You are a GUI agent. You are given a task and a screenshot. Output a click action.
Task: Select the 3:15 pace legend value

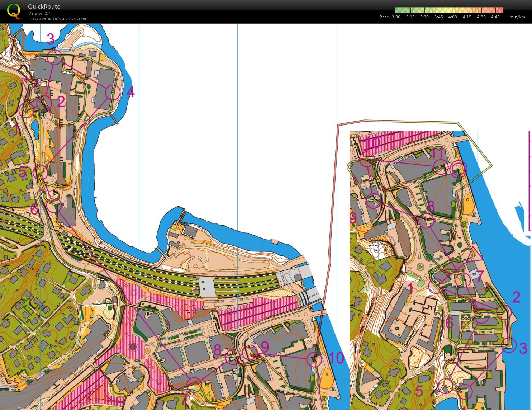tap(410, 17)
